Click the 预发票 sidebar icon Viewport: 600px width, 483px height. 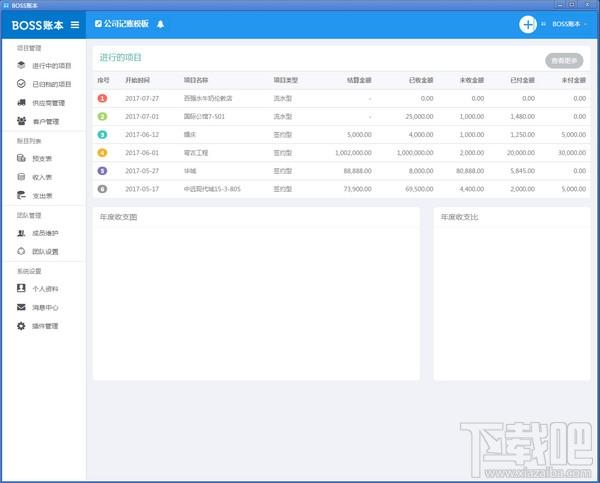22,158
